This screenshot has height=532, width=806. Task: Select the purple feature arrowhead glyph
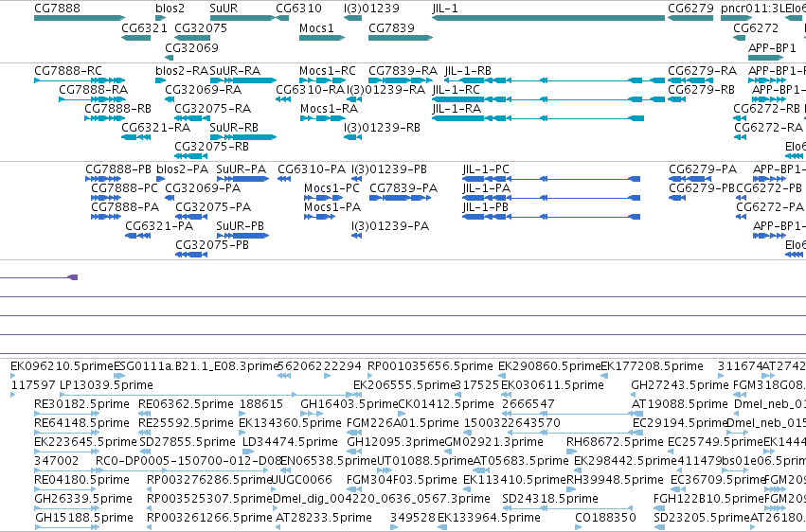pos(73,277)
